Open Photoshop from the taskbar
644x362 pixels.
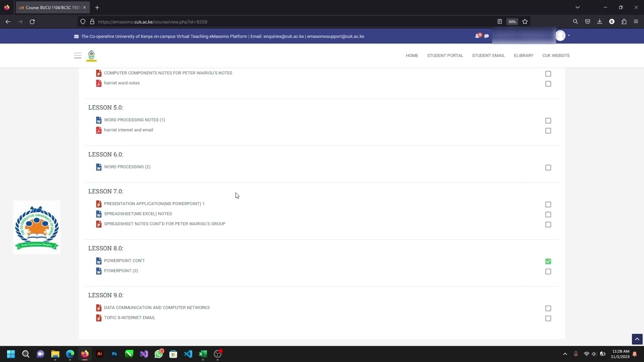coord(114,354)
